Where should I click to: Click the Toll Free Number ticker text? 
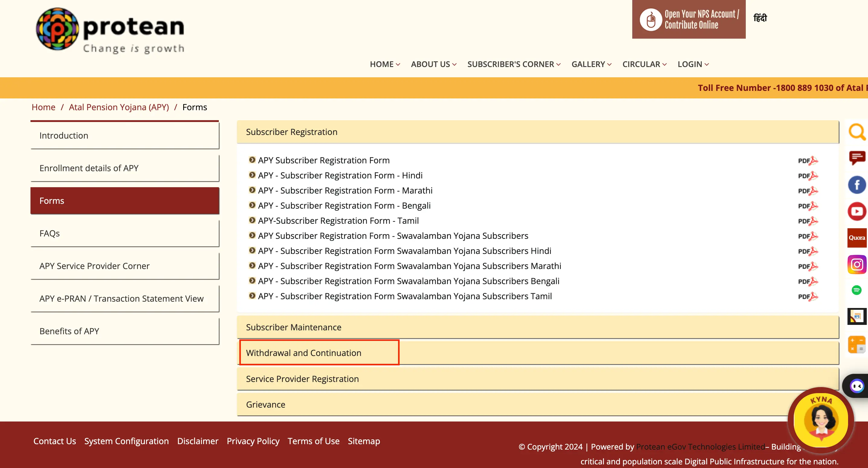(782, 88)
